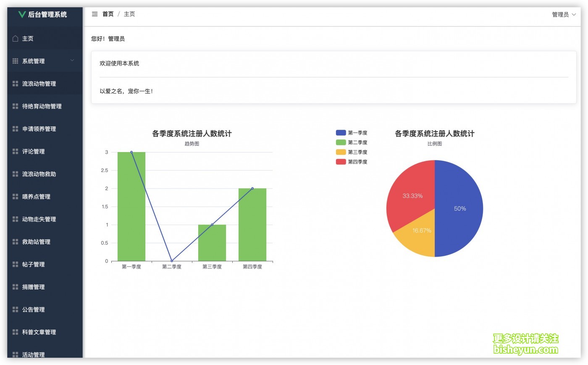
Task: Click the 您好! 管理员 greeting
Action: 108,39
